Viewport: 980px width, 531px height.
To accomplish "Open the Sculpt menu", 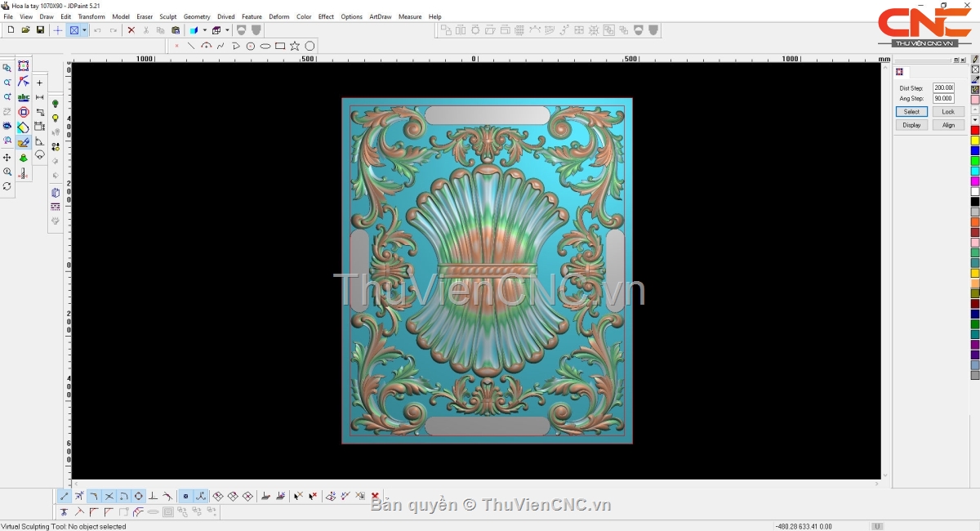I will (167, 16).
